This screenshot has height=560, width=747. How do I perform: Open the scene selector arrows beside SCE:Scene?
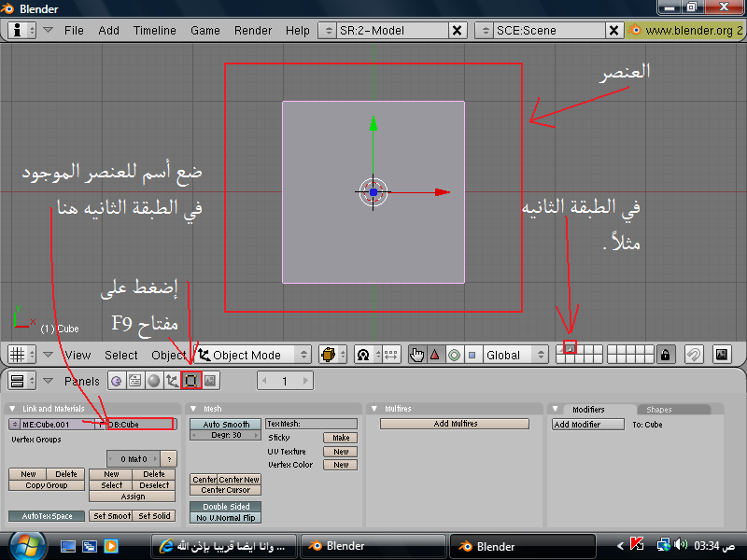pos(485,31)
